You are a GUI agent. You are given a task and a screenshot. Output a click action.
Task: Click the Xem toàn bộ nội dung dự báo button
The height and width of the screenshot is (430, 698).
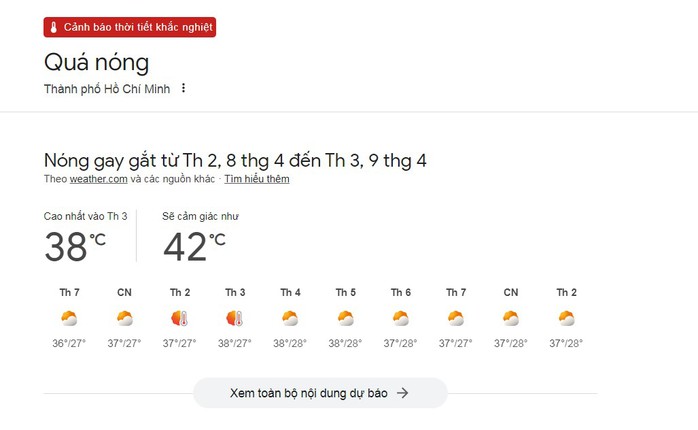(x=320, y=393)
